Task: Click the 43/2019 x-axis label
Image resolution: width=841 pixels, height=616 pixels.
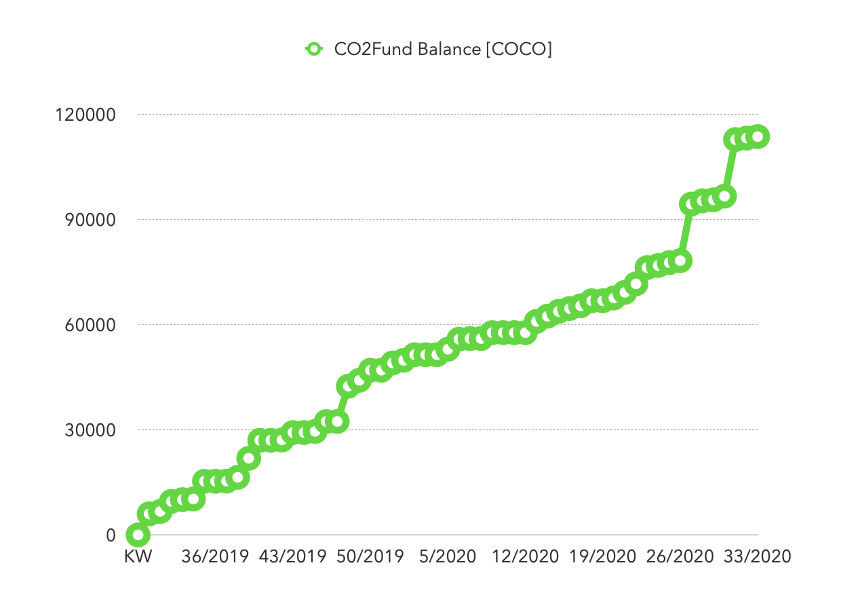Action: click(x=293, y=557)
